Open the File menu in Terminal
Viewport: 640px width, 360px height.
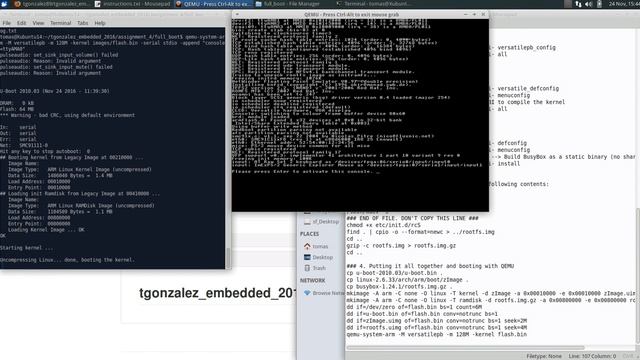pyautogui.click(x=7, y=23)
